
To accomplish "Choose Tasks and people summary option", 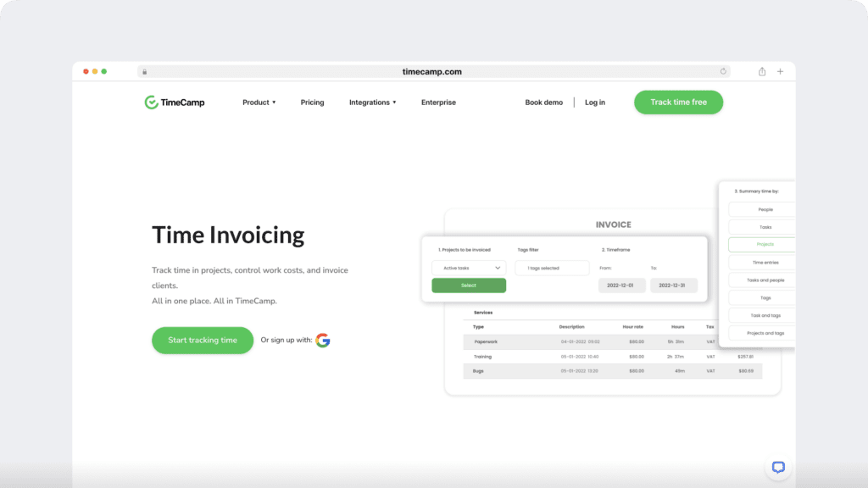I will coord(761,280).
